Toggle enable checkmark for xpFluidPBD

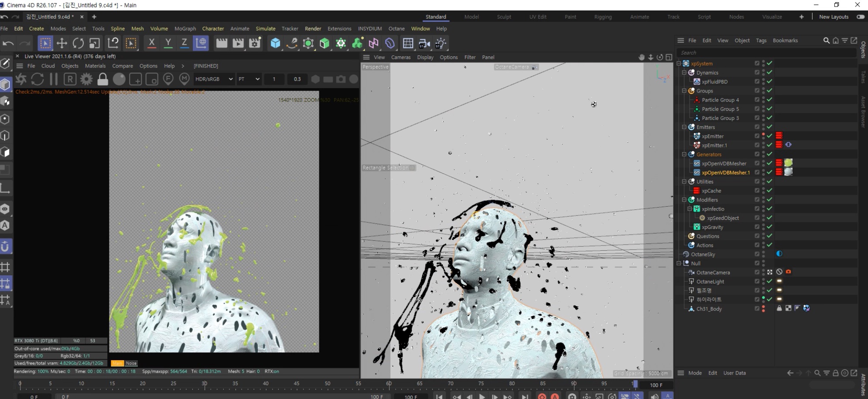769,82
